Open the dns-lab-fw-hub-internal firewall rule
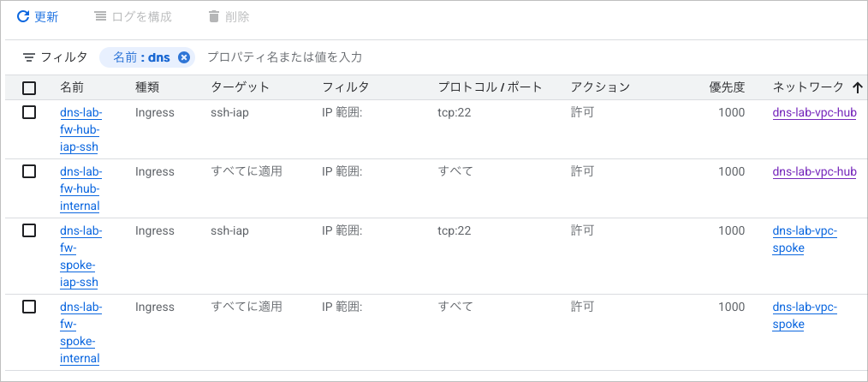 [80, 188]
